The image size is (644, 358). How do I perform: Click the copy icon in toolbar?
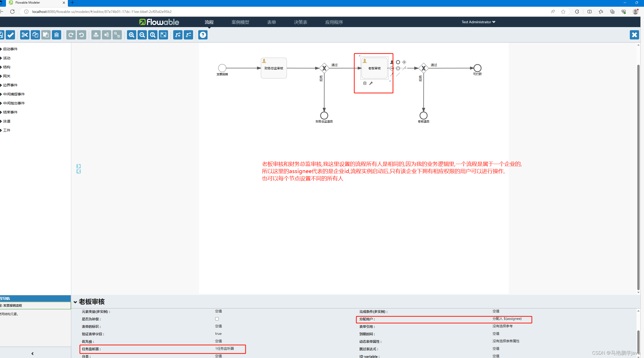[35, 35]
